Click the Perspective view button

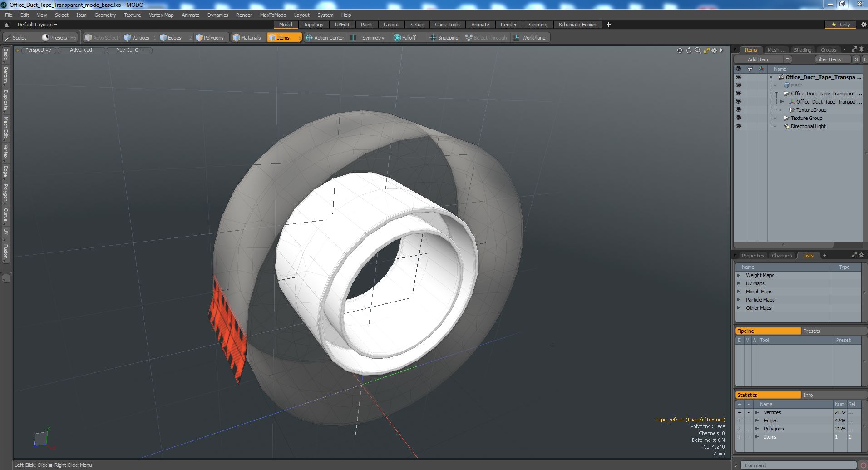click(x=38, y=50)
